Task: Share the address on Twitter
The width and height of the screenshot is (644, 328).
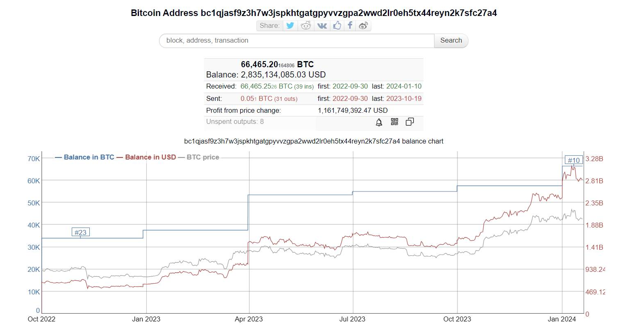Action: pos(290,25)
